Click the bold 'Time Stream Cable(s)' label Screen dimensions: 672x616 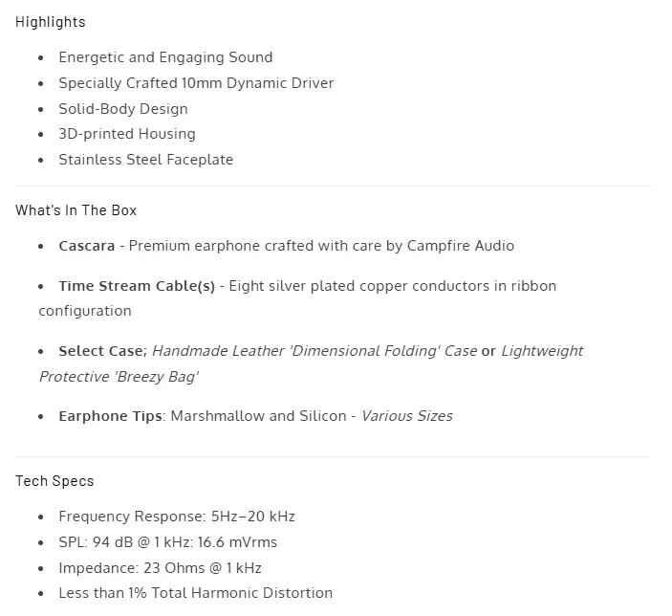click(x=137, y=286)
